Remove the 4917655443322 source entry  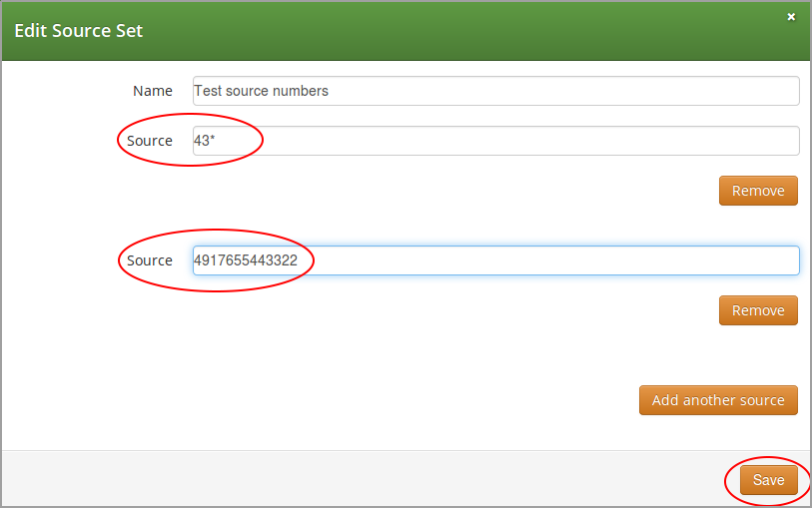[758, 310]
